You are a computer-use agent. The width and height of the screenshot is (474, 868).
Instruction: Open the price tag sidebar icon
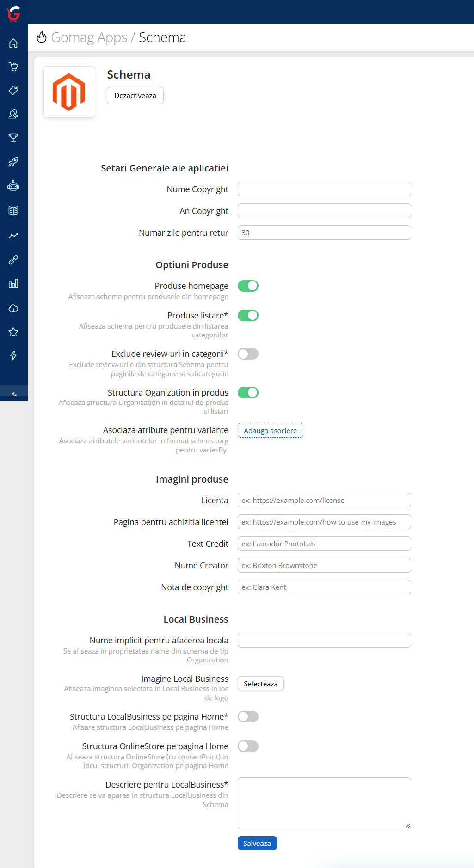tap(13, 90)
